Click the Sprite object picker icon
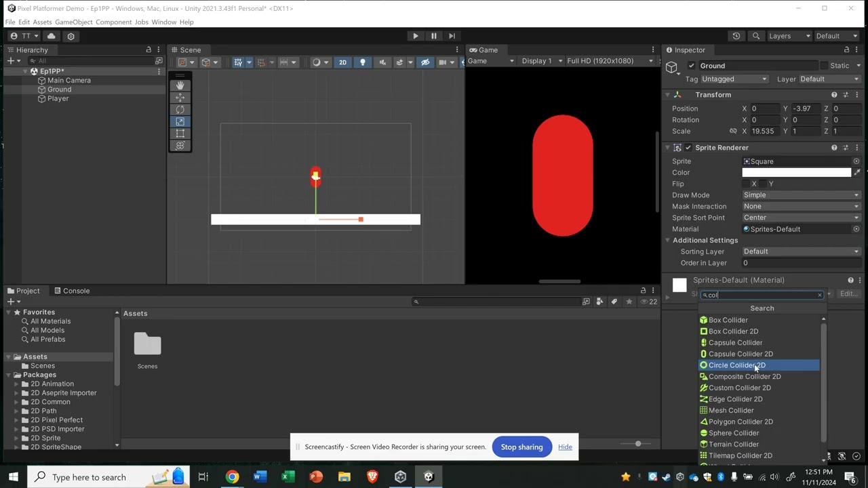 [x=856, y=161]
